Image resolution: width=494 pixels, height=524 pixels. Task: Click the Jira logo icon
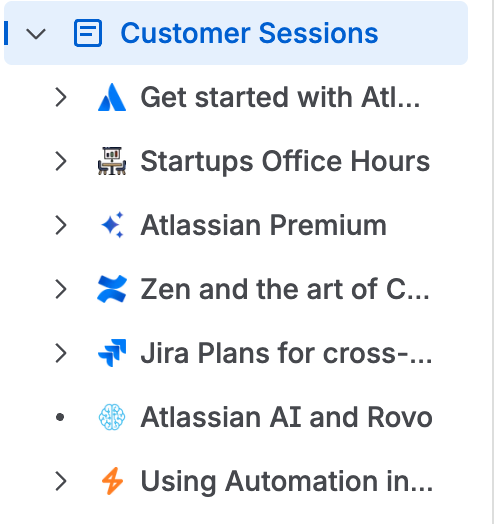(x=112, y=353)
